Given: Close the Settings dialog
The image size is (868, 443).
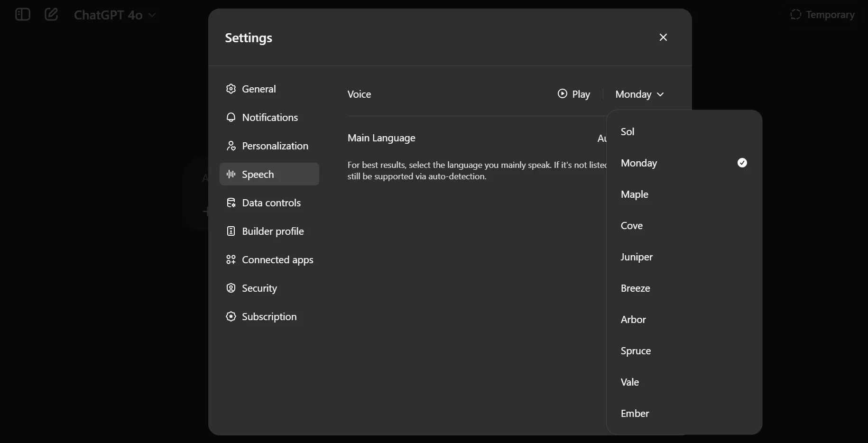Looking at the screenshot, I should pos(663,37).
